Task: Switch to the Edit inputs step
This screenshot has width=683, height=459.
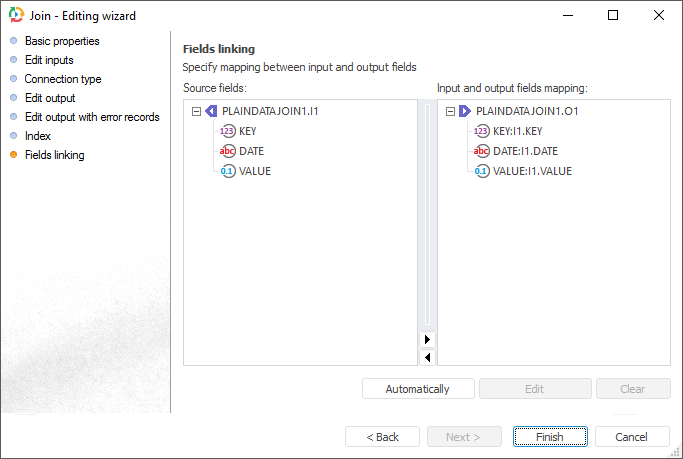Action: pos(49,60)
